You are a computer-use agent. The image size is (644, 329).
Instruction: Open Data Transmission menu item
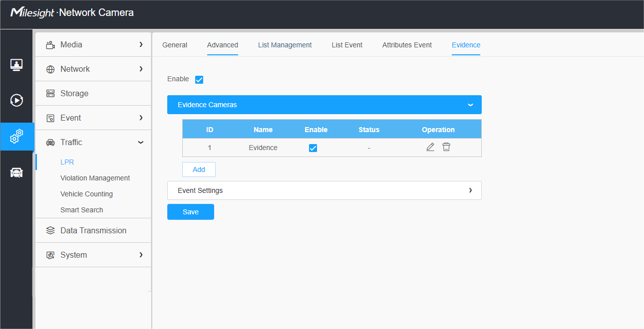[x=93, y=230]
